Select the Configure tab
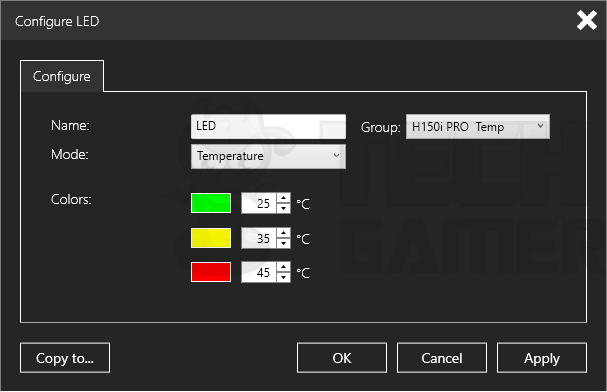Viewport: 607px width, 392px height. 62,76
